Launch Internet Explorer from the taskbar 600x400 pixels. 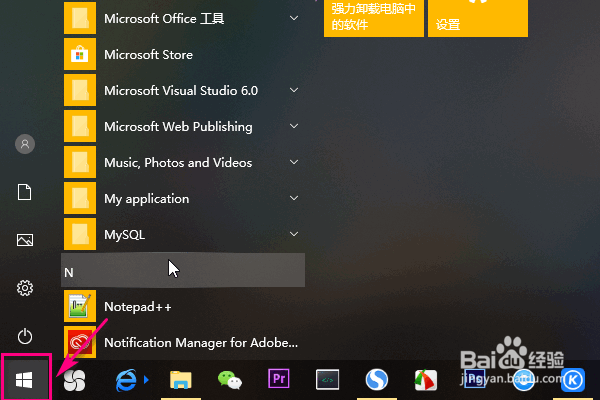click(126, 380)
